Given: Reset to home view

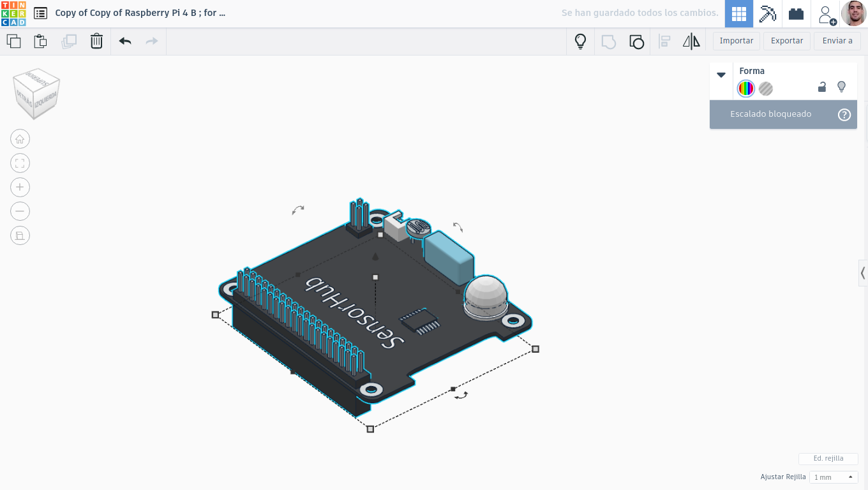Looking at the screenshot, I should click(x=20, y=139).
